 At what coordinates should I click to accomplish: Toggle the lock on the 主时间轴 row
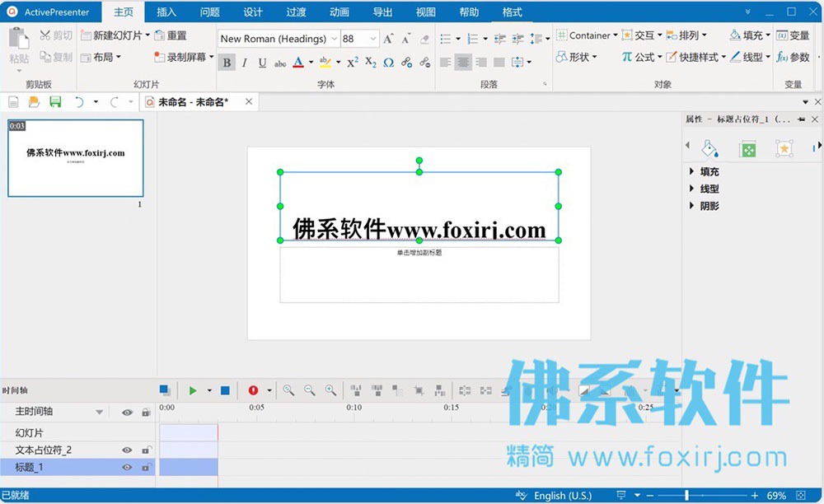(146, 413)
